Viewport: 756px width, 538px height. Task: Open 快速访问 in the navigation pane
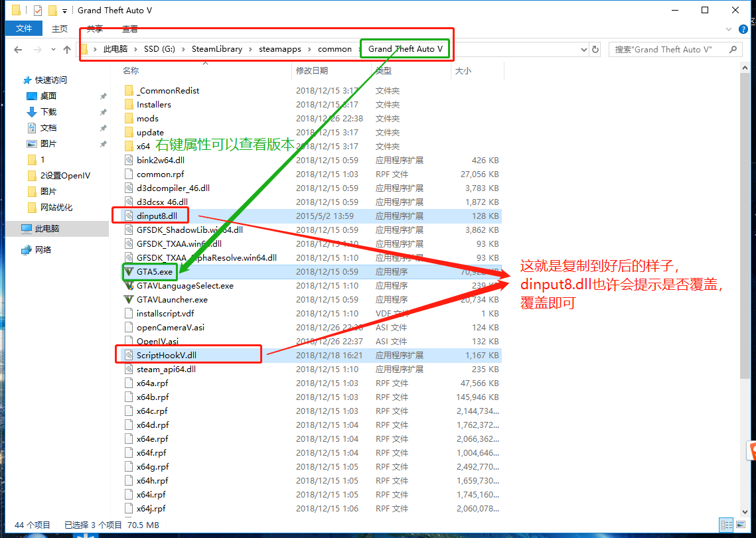(50, 80)
